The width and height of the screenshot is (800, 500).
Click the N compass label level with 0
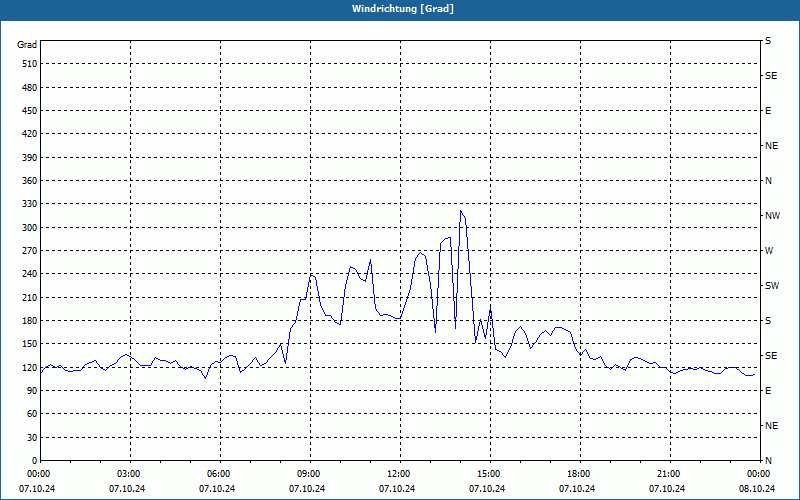coord(768,461)
